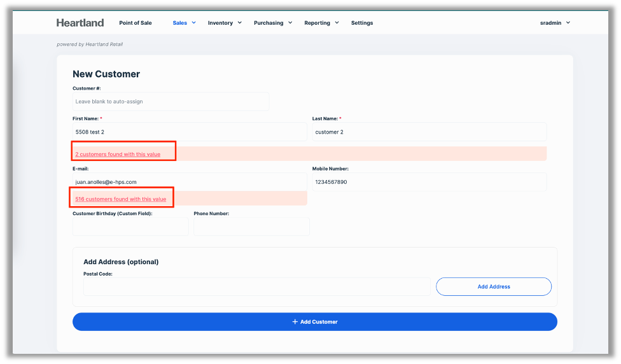The height and width of the screenshot is (364, 621).
Task: Focus the Phone Number input
Action: 251,227
